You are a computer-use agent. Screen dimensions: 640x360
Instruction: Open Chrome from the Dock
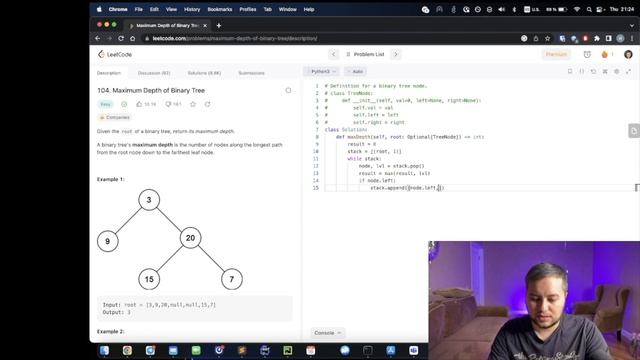tap(127, 350)
